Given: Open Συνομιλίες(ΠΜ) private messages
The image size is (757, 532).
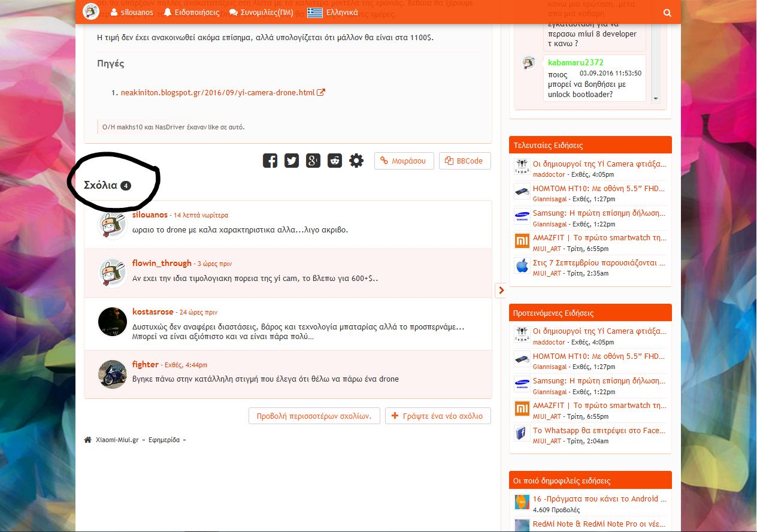Looking at the screenshot, I should tap(261, 12).
